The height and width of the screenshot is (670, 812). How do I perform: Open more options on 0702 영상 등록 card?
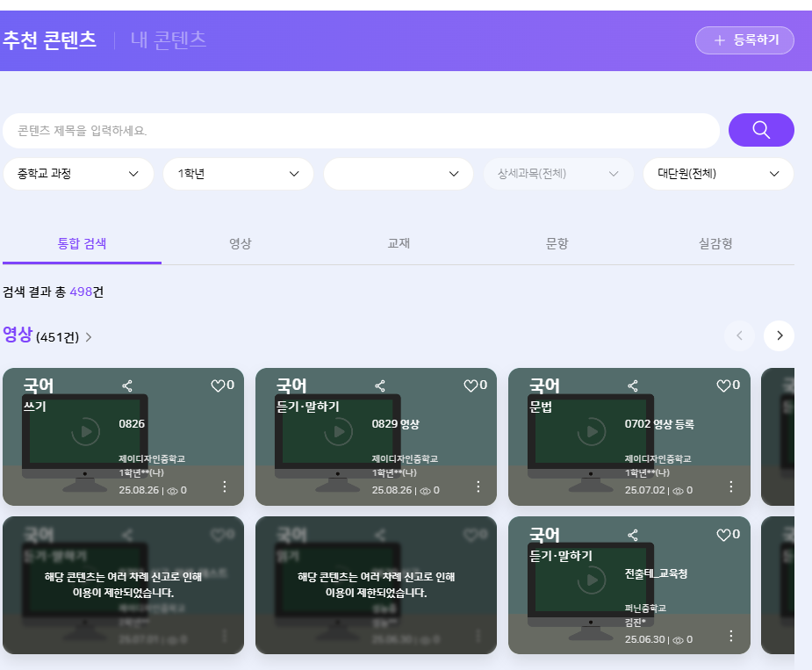(730, 486)
